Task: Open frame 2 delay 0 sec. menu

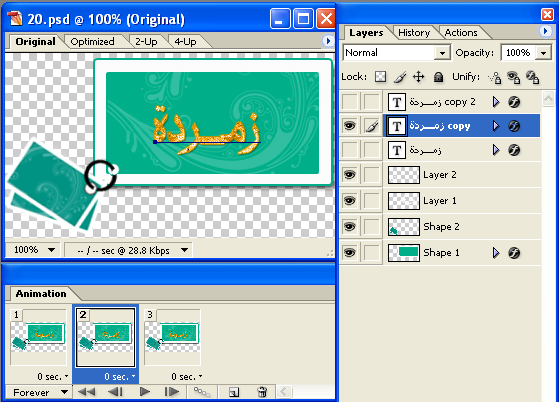Action: pyautogui.click(x=119, y=377)
